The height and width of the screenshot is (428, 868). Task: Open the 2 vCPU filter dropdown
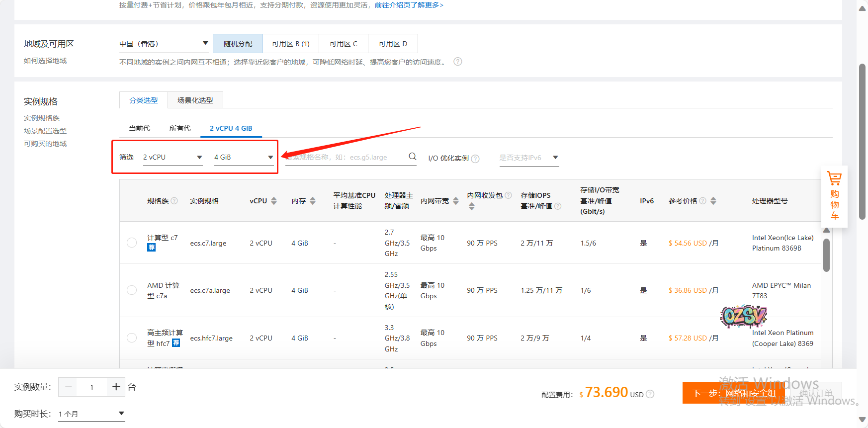173,157
